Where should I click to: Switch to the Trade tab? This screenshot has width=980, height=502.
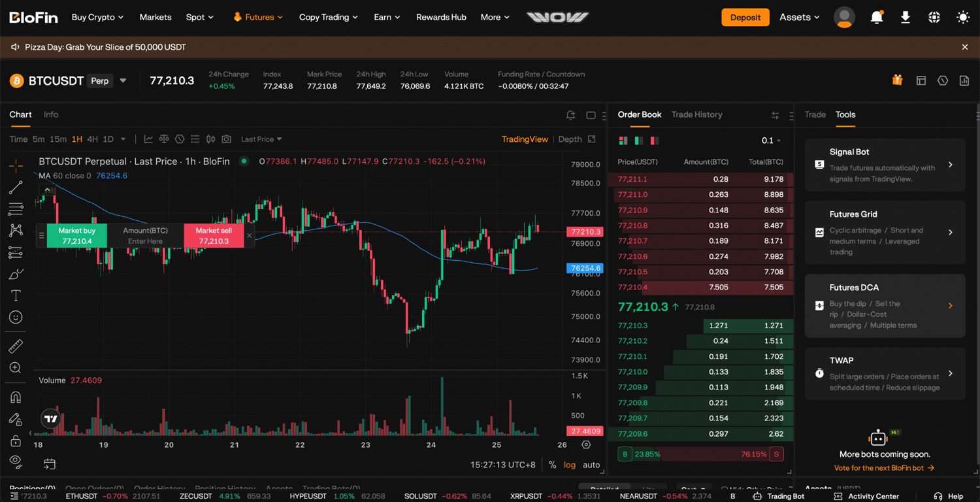[x=815, y=114]
